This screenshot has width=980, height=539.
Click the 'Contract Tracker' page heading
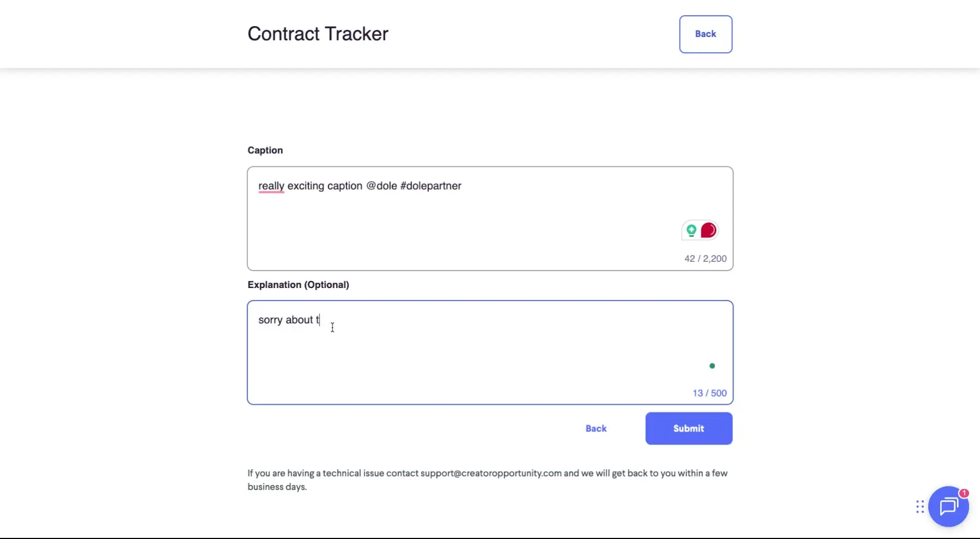click(x=318, y=33)
